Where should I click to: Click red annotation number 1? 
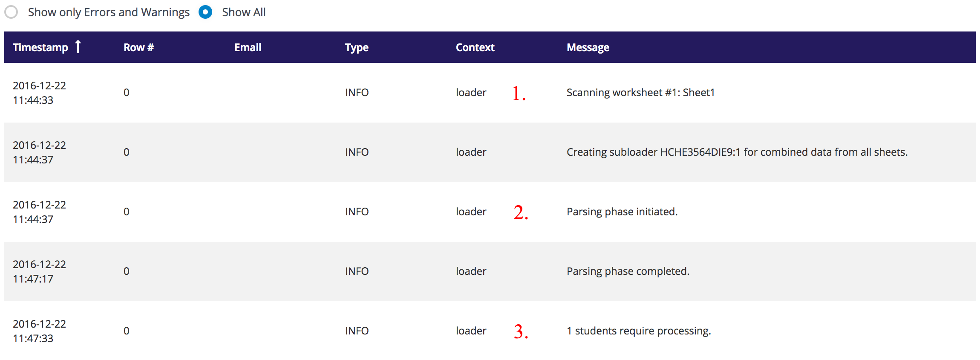click(519, 93)
